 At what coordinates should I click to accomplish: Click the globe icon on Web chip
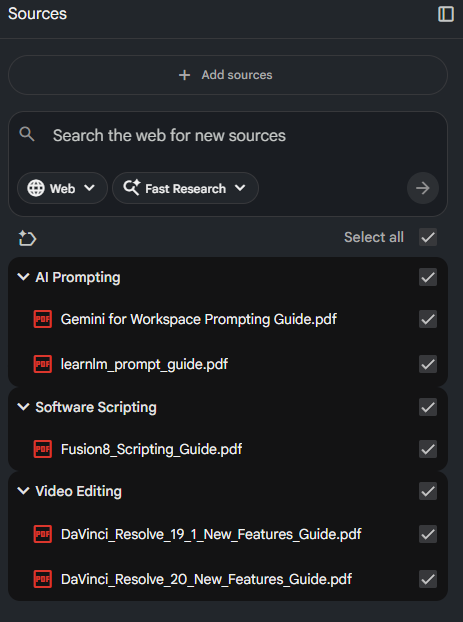36,188
